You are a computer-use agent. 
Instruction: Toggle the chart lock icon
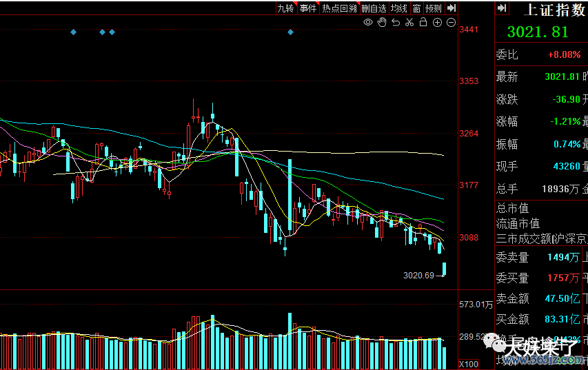(423, 23)
